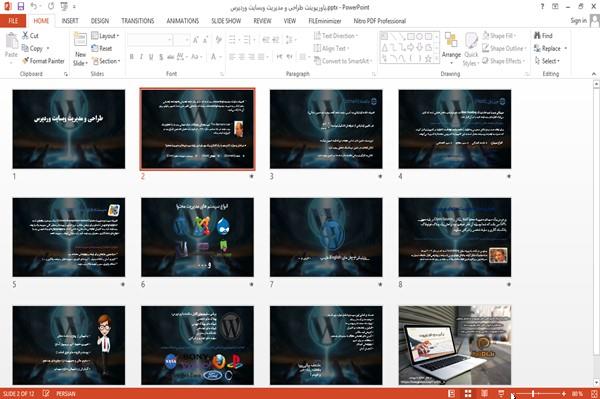The image size is (600, 399).
Task: Toggle Underline formatting button
Action: (x=151, y=57)
